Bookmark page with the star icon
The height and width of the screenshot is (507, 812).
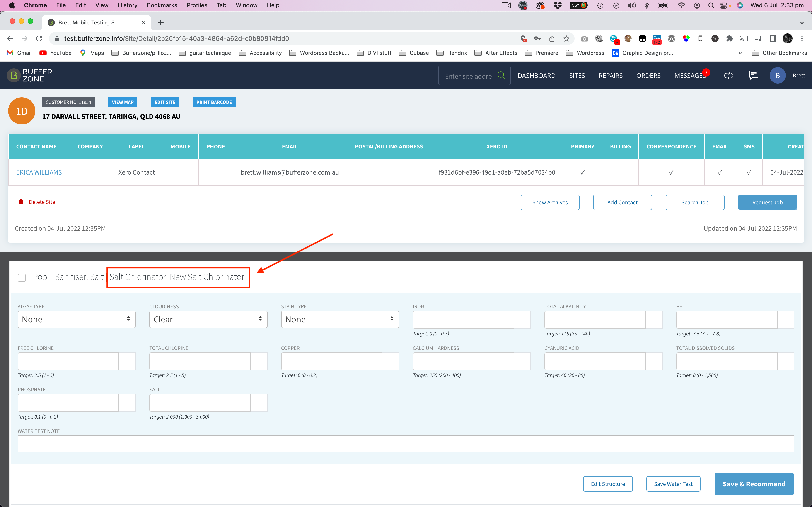(x=566, y=38)
